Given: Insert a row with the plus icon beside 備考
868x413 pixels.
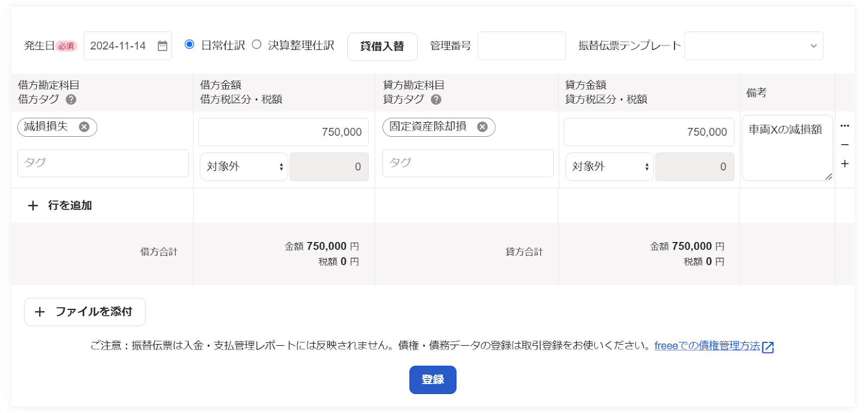Looking at the screenshot, I should tap(845, 163).
